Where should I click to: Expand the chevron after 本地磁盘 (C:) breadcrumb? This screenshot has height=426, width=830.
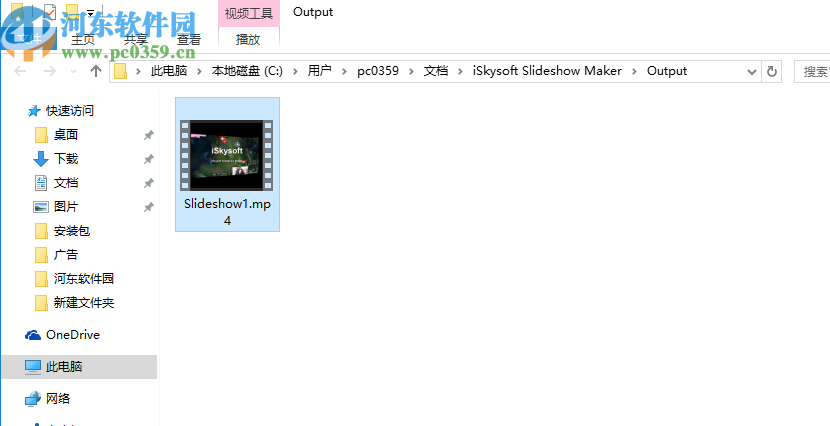pyautogui.click(x=295, y=71)
